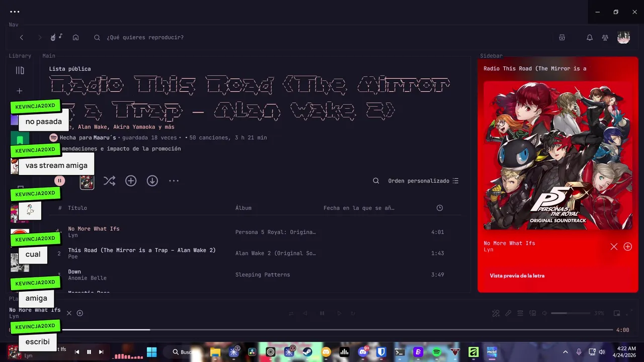Sort by 'Fecha en la que se añ…' column
This screenshot has height=362, width=644.
359,208
